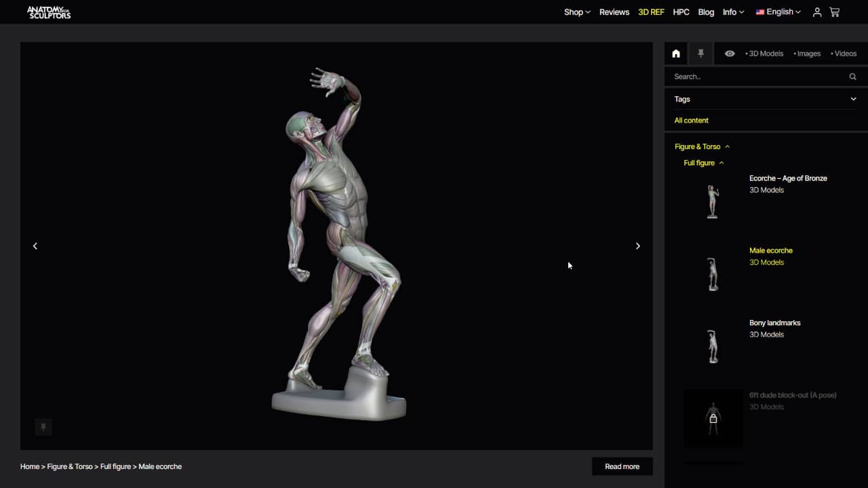Open the pinned items tab icon
Image resolution: width=868 pixels, height=488 pixels.
tap(701, 54)
